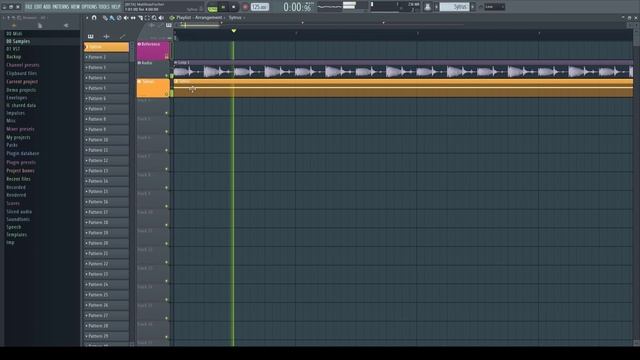Open the Sytrus pattern selector
The image size is (640, 360).
point(454,7)
